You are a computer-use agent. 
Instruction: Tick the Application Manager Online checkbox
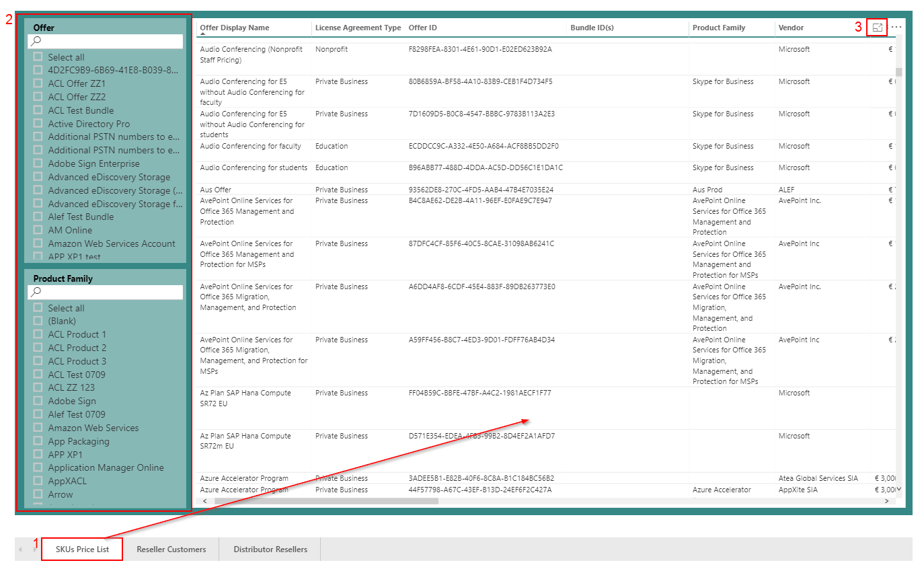click(x=38, y=467)
